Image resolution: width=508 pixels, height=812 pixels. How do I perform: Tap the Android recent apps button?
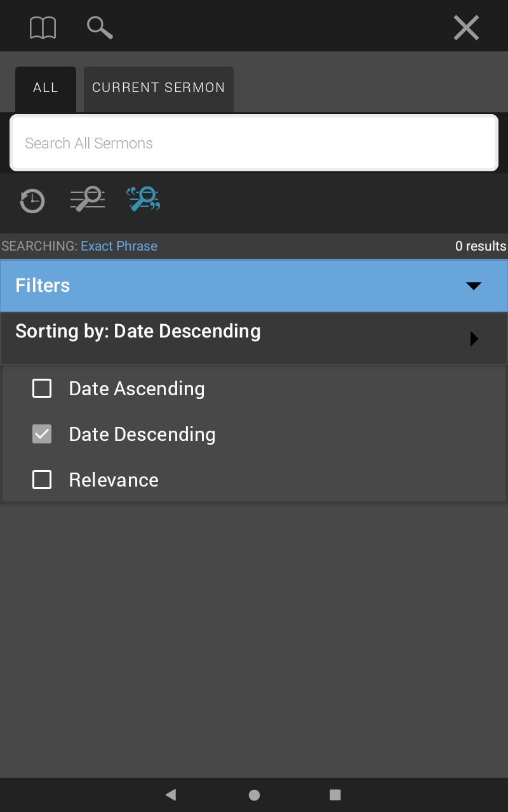click(335, 794)
